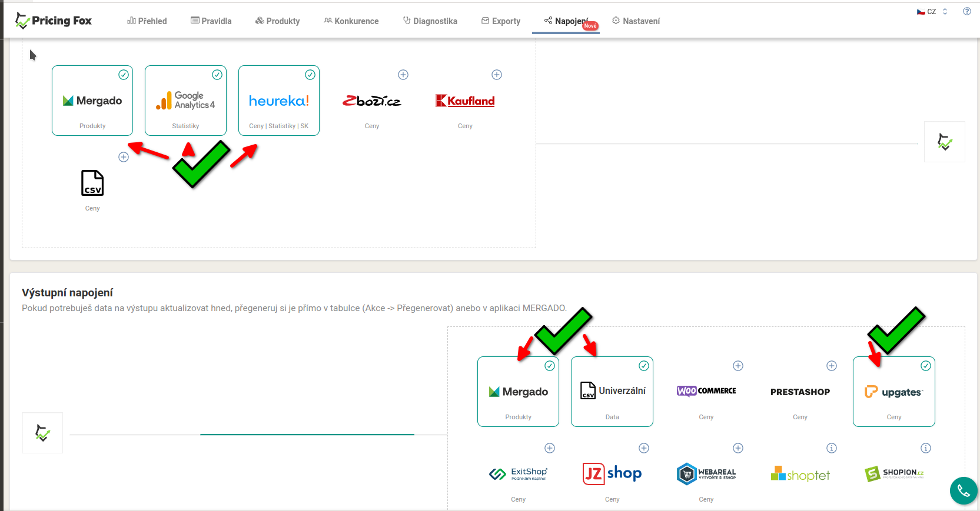Image resolution: width=980 pixels, height=511 pixels.
Task: Toggle the checkmark on input Mergado card
Action: point(124,75)
